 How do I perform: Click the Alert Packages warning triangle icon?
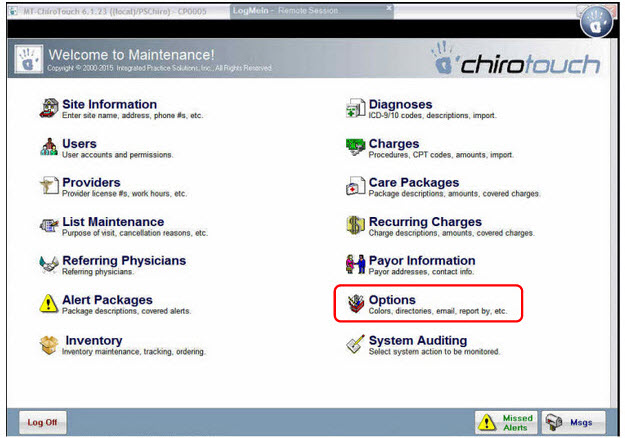pos(49,303)
